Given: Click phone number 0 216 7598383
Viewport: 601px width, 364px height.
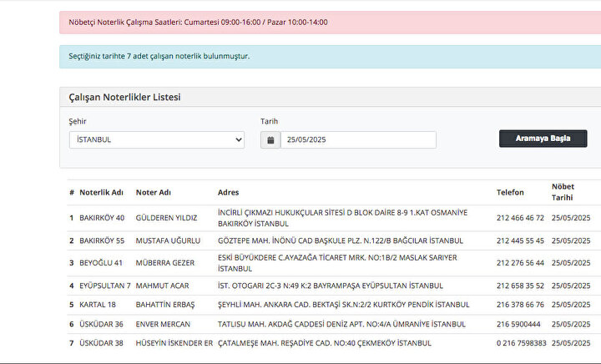Looking at the screenshot, I should 521,343.
